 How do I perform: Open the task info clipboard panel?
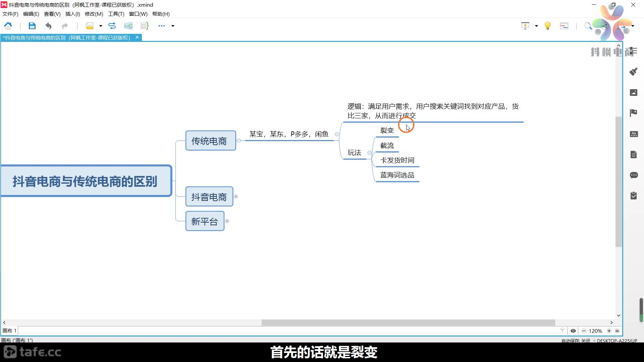(634, 195)
